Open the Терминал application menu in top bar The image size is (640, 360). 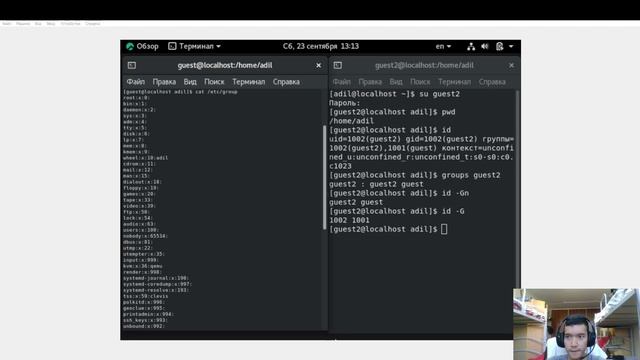coord(194,47)
